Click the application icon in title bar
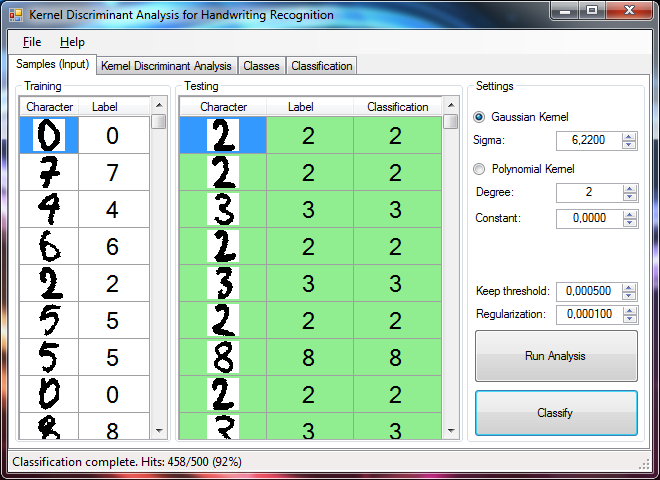The height and width of the screenshot is (480, 660). [16, 15]
